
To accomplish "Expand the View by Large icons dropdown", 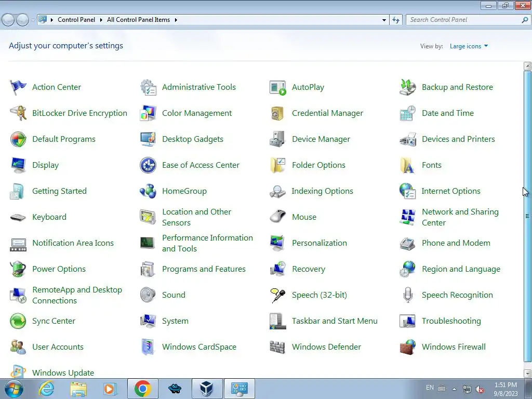I will 469,46.
